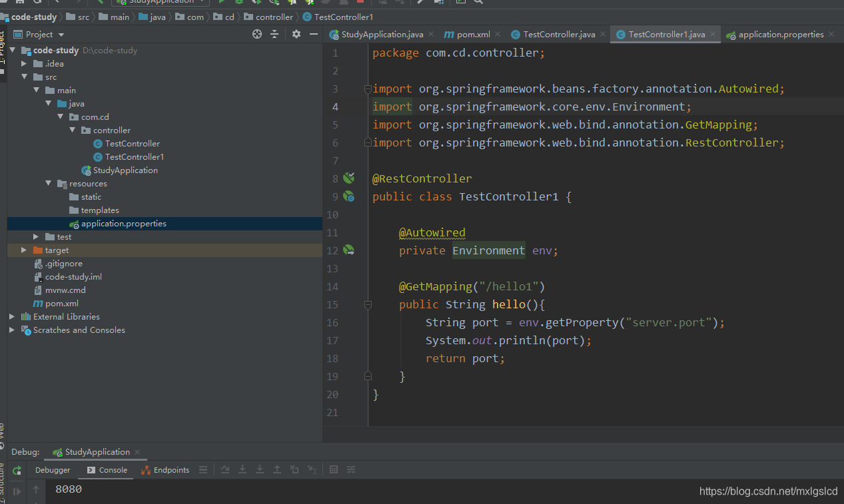
Task: Click the locate-in-project target icon in Project panel
Action: [x=257, y=34]
